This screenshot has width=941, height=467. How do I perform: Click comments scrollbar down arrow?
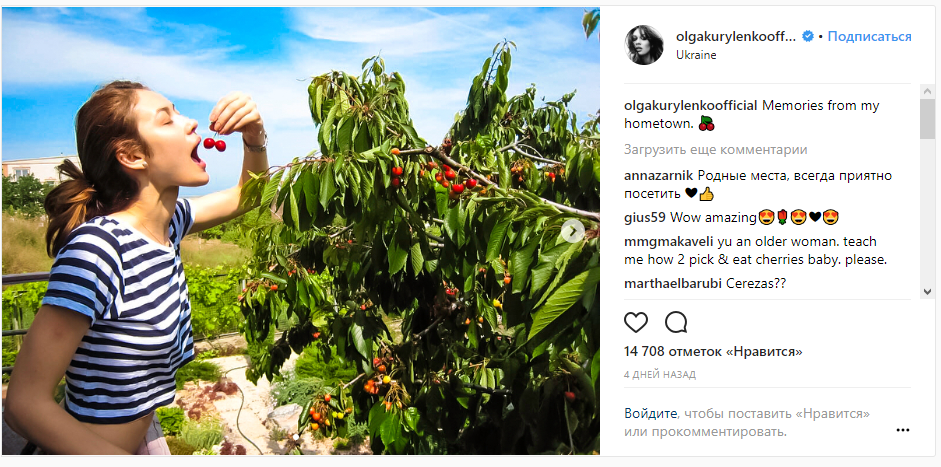point(927,291)
